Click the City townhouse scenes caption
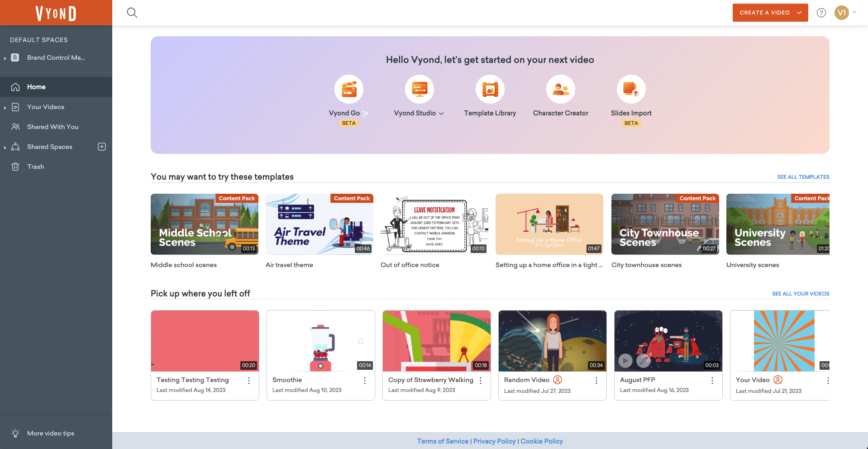The height and width of the screenshot is (449, 868). 646,265
